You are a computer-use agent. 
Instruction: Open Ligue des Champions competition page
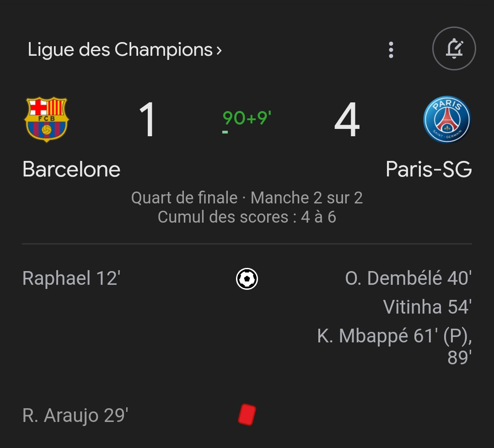pos(120,49)
